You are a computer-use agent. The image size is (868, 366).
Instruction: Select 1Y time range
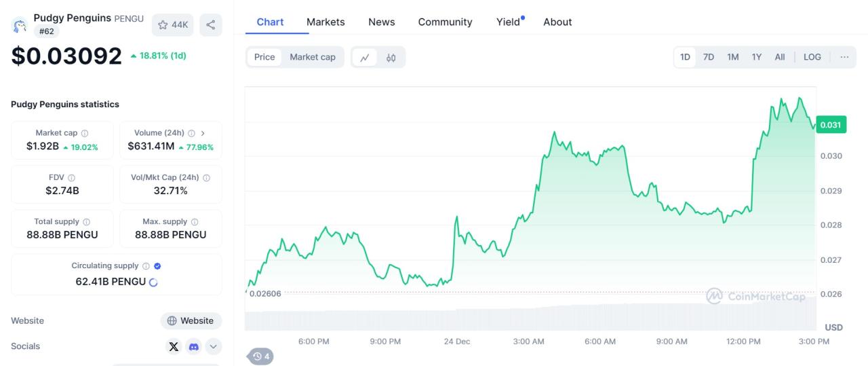click(x=757, y=57)
